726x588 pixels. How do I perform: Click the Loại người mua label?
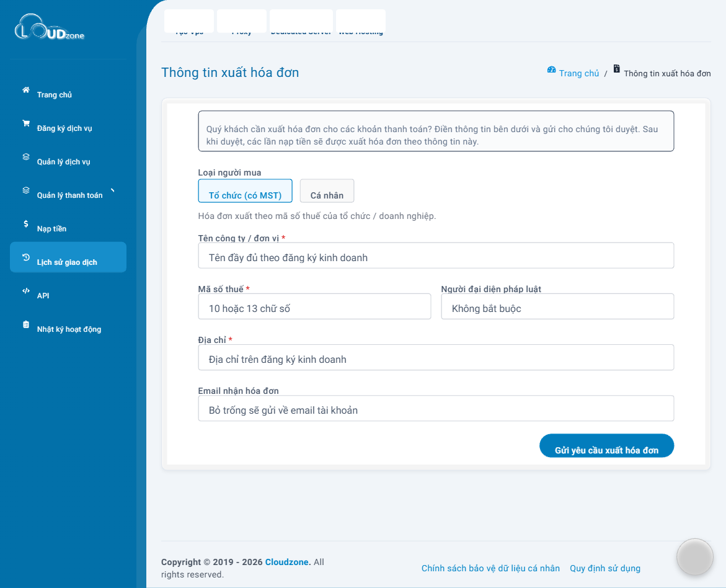229,172
